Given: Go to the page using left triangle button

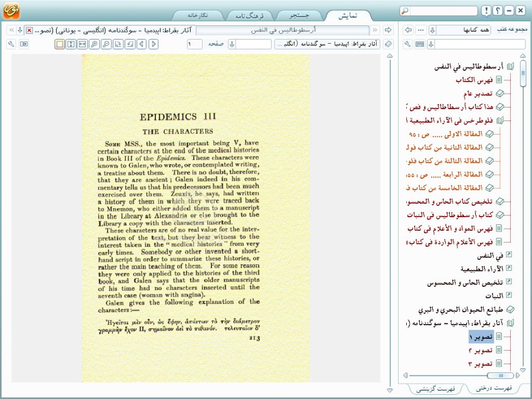Looking at the screenshot, I should [142, 44].
